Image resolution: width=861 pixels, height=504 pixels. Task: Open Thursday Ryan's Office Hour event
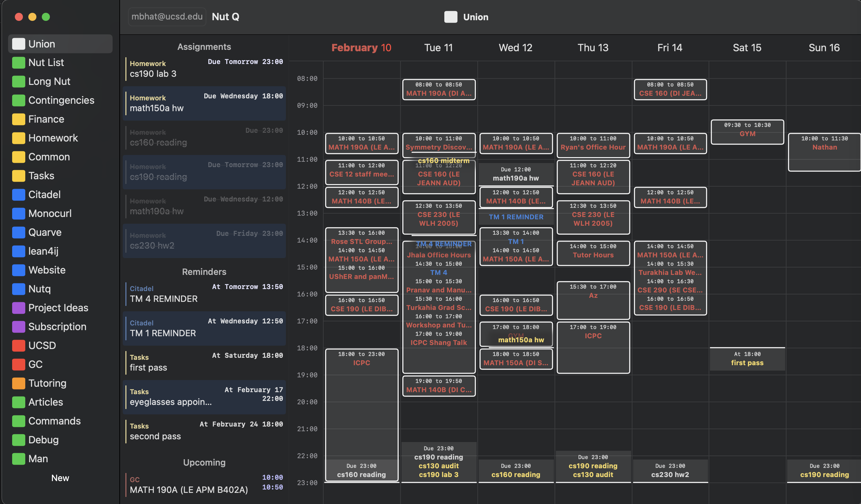pos(593,145)
